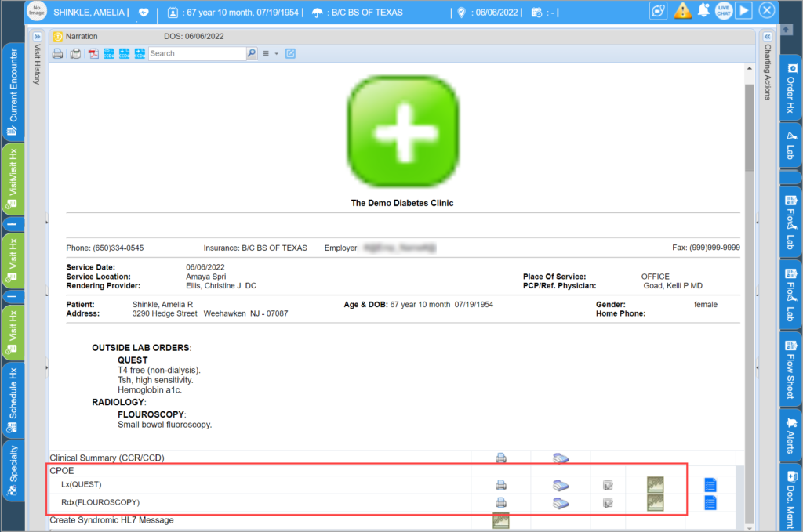Open the Visit/Visit Hx tab
This screenshot has height=532, width=803.
tap(13, 179)
